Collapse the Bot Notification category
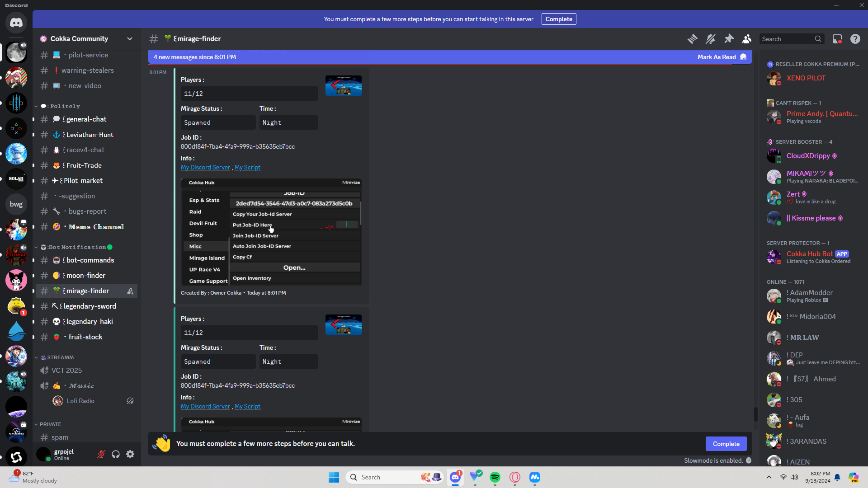Image resolution: width=868 pixels, height=488 pixels. point(73,247)
